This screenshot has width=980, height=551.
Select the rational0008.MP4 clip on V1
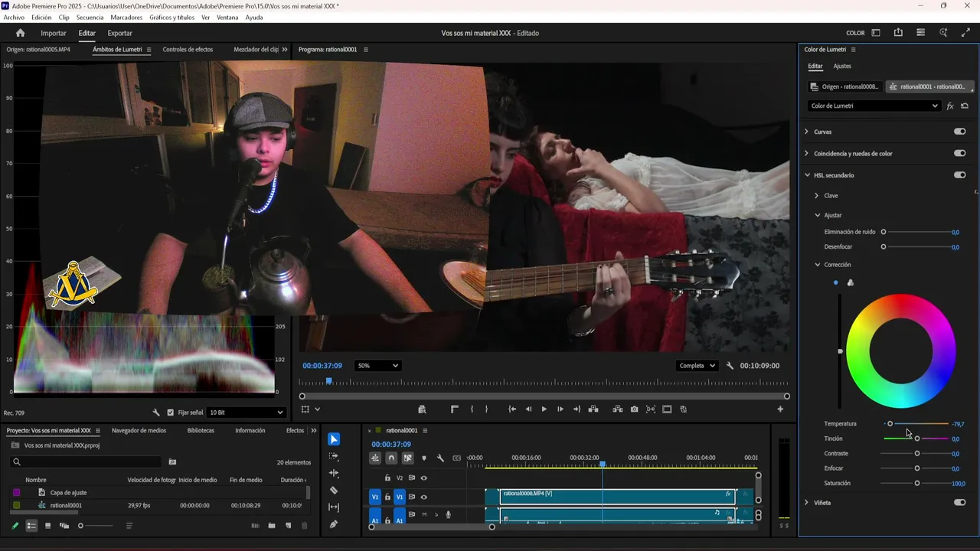(x=617, y=497)
